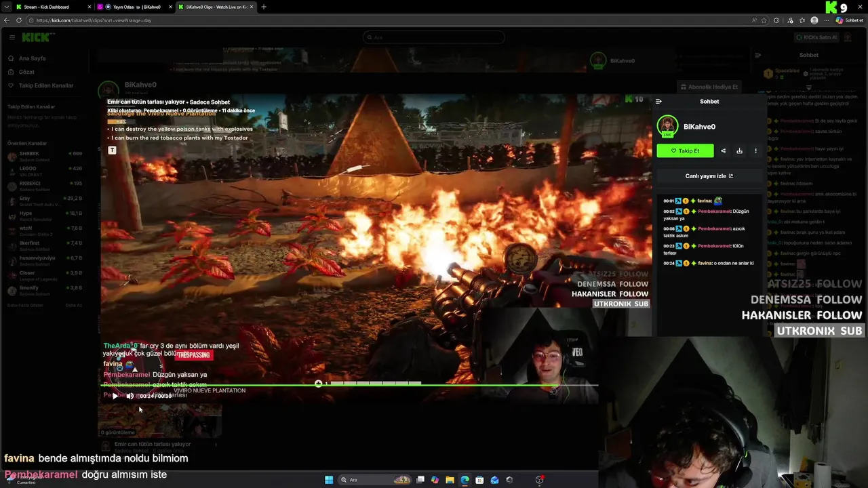Toggle the Kick sidebar hamburger menu
This screenshot has width=868, height=488.
[x=12, y=37]
